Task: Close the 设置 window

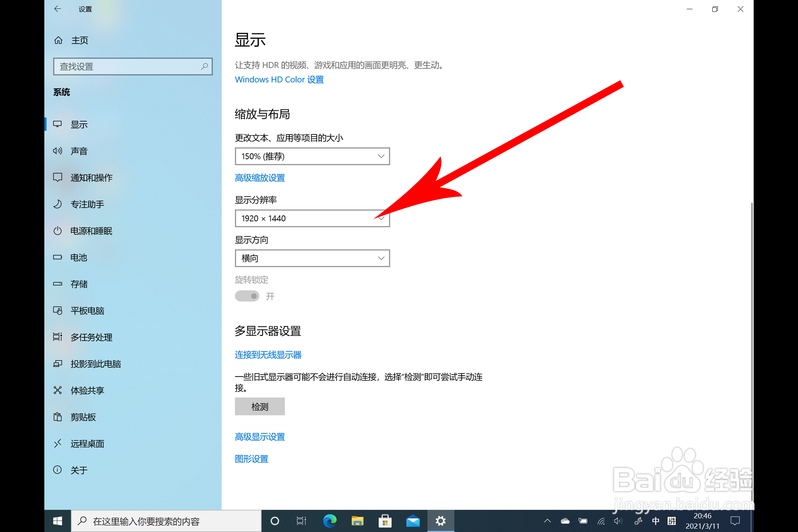Action: pos(740,9)
